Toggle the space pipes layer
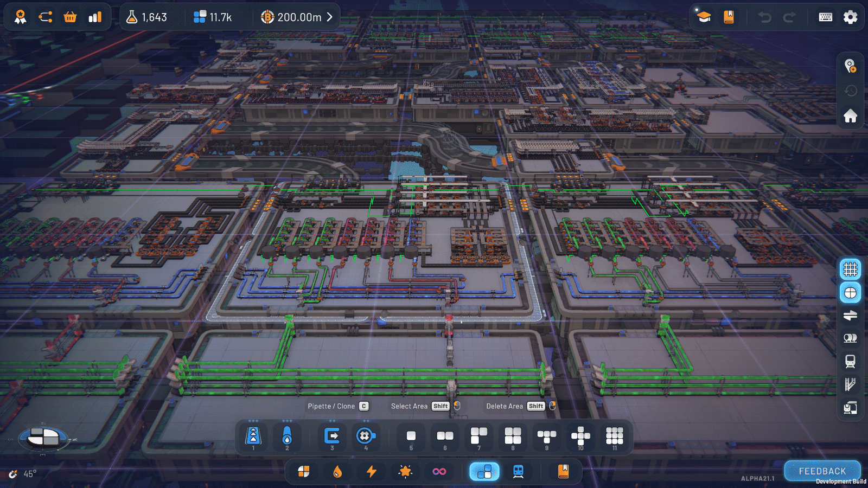 (850, 338)
